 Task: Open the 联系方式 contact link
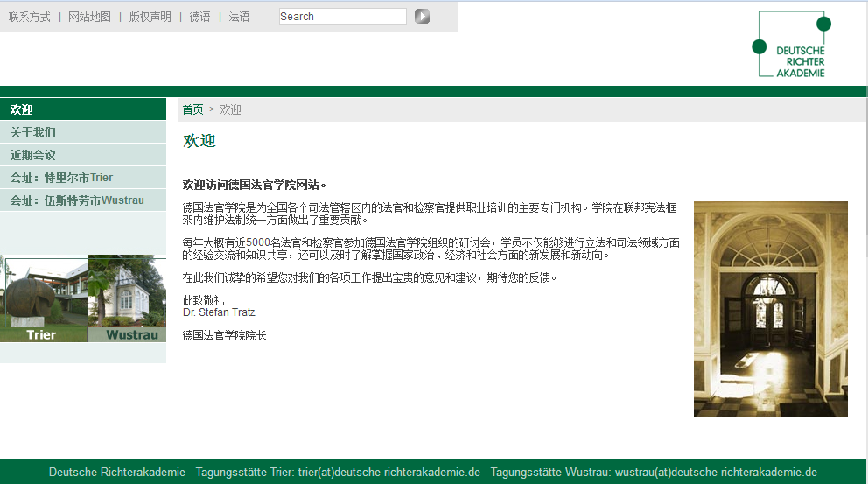point(30,17)
